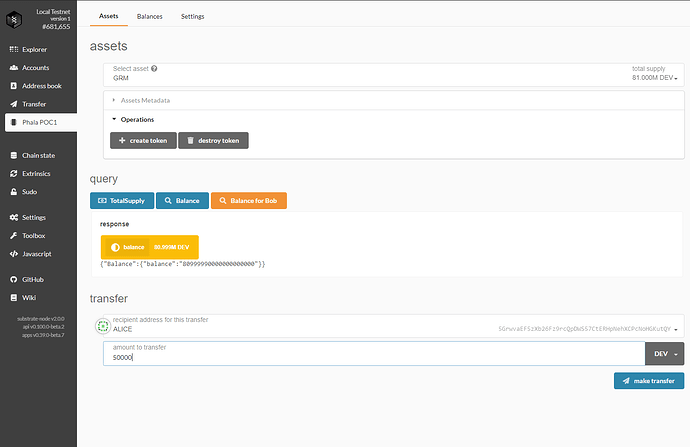Collapse the Operations section

tap(137, 120)
